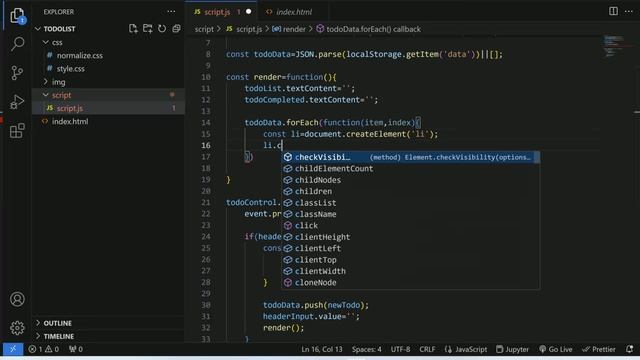Screen dimensions: 640x360
Task: Open the Source Control view
Action: pyautogui.click(x=17, y=73)
